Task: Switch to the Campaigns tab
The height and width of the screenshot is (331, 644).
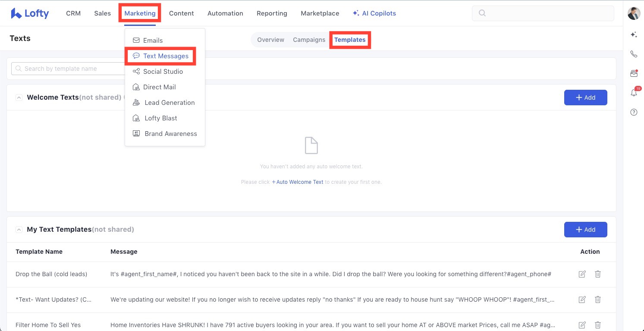Action: point(309,40)
